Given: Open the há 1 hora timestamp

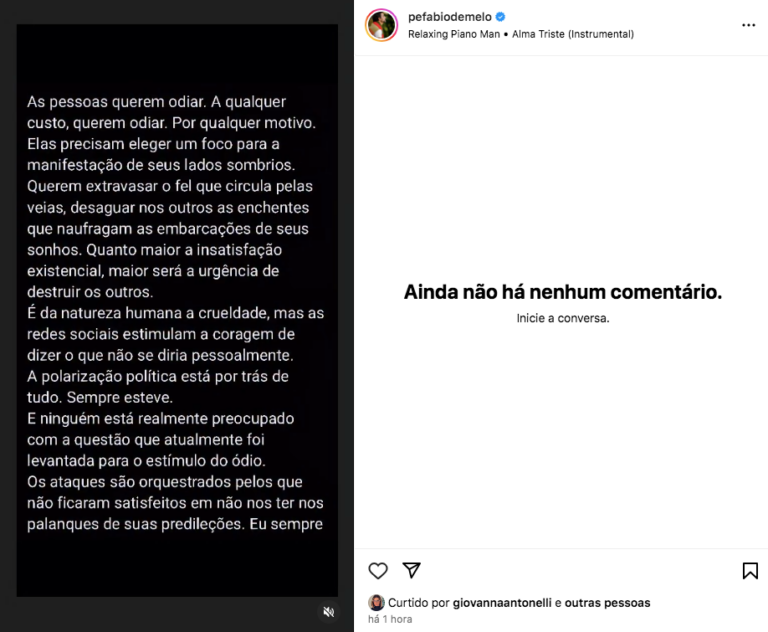Looking at the screenshot, I should tap(390, 619).
